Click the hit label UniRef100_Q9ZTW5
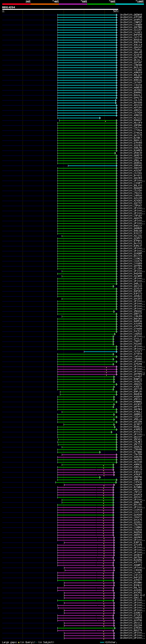Image resolution: width=146 pixels, height=644 pixels. [131, 58]
